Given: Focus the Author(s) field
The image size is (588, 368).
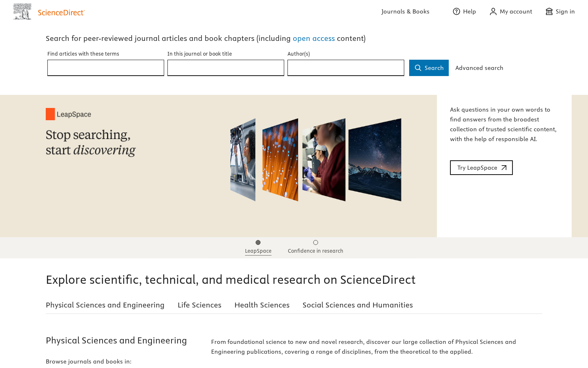Looking at the screenshot, I should click(346, 68).
